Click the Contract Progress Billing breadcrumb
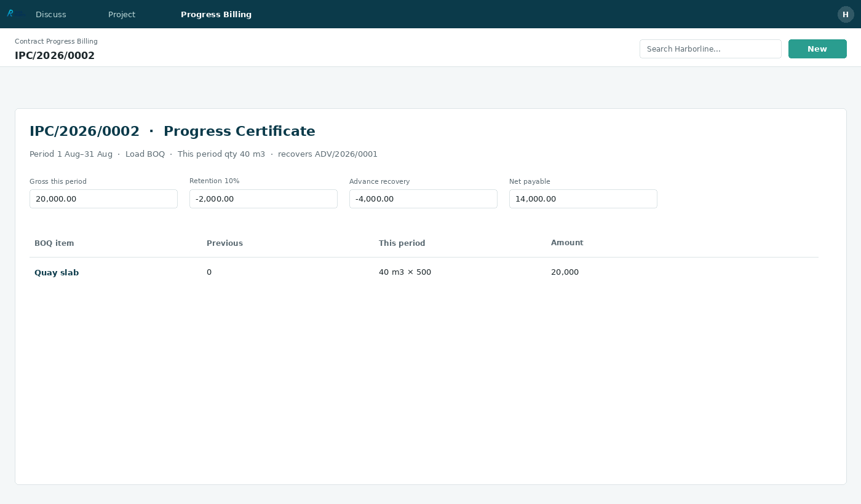861x504 pixels. [x=56, y=41]
